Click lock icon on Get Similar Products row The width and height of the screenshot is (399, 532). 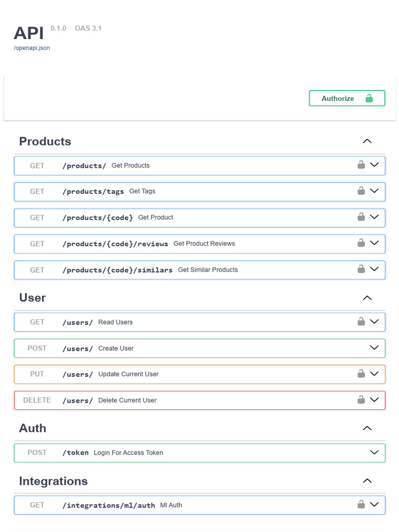[361, 269]
